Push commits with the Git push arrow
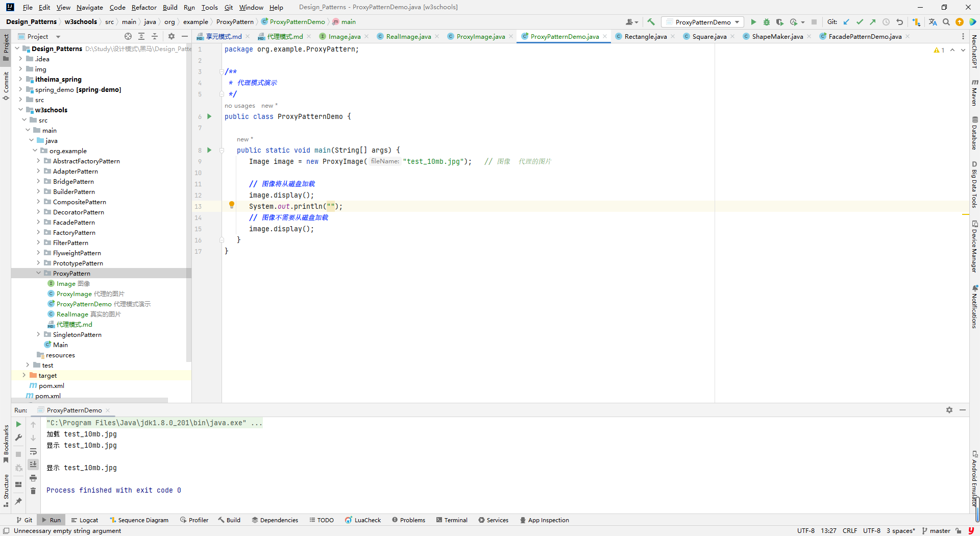Viewport: 980px width, 536px height. [873, 22]
